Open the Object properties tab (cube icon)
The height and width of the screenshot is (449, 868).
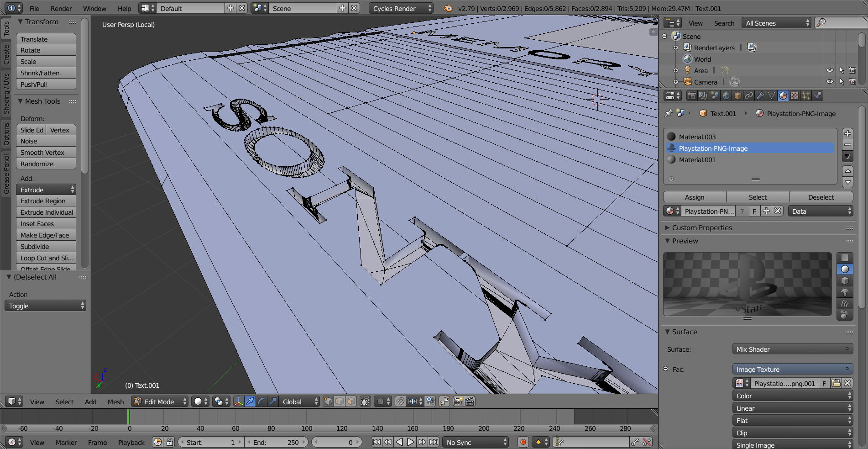737,96
